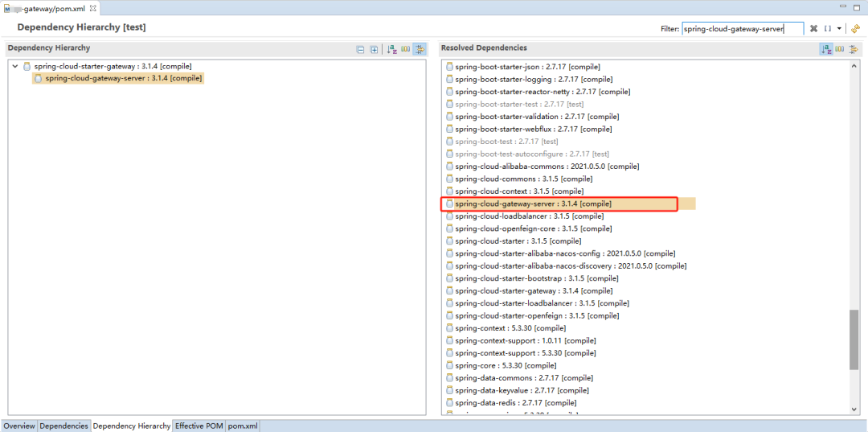Open the Effective POM tab

[199, 426]
